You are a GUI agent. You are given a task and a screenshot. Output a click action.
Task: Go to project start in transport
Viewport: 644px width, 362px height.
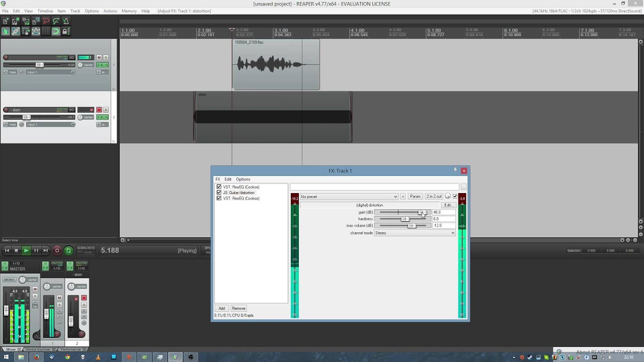pos(7,250)
